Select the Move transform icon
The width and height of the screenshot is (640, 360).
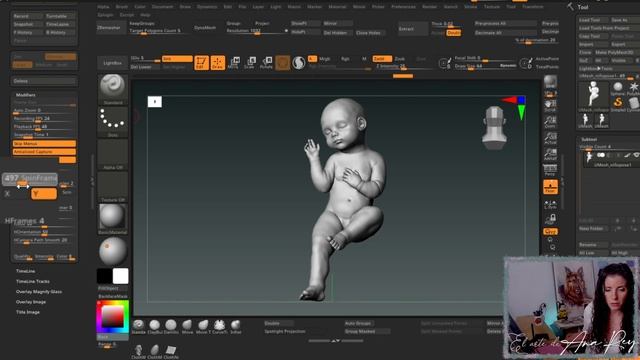click(x=234, y=62)
